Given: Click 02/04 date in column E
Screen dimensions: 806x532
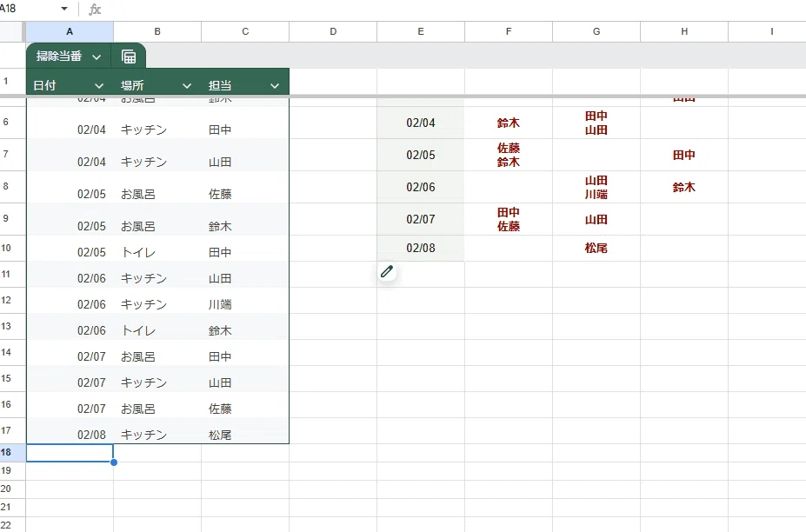Looking at the screenshot, I should click(421, 123).
